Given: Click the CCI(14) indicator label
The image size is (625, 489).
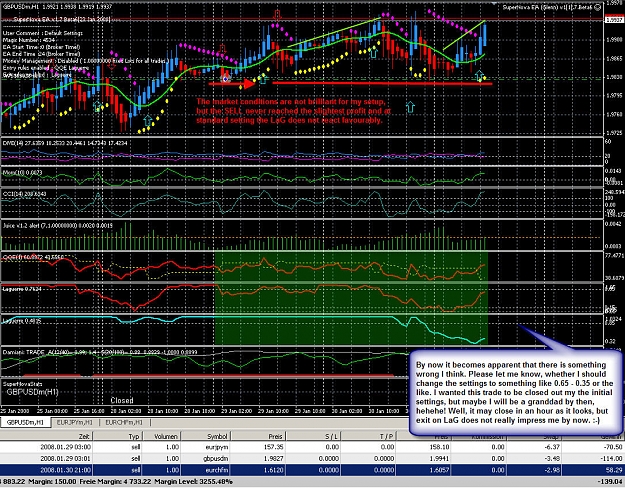Looking at the screenshot, I should (x=25, y=194).
